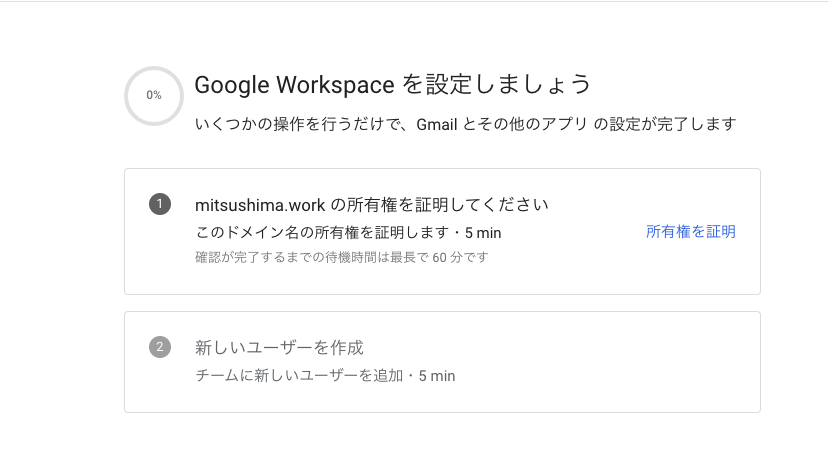Click the subtitle mentioning Gmail setup
828x457 pixels.
click(x=465, y=124)
